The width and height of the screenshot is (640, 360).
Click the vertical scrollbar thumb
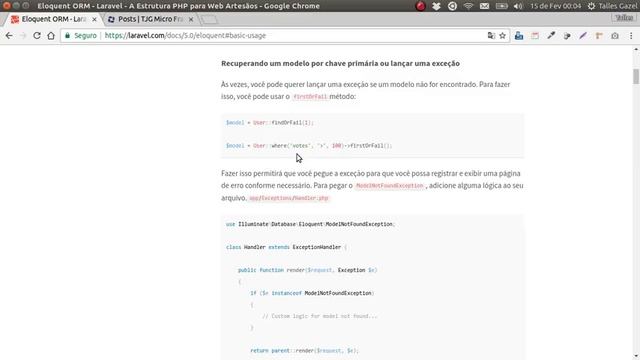click(636, 76)
